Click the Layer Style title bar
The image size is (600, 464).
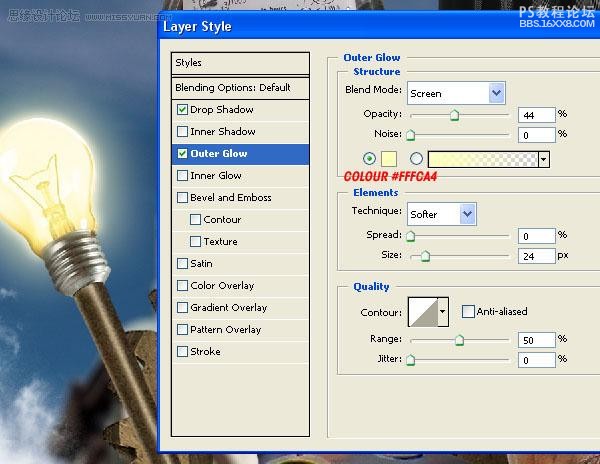[379, 26]
